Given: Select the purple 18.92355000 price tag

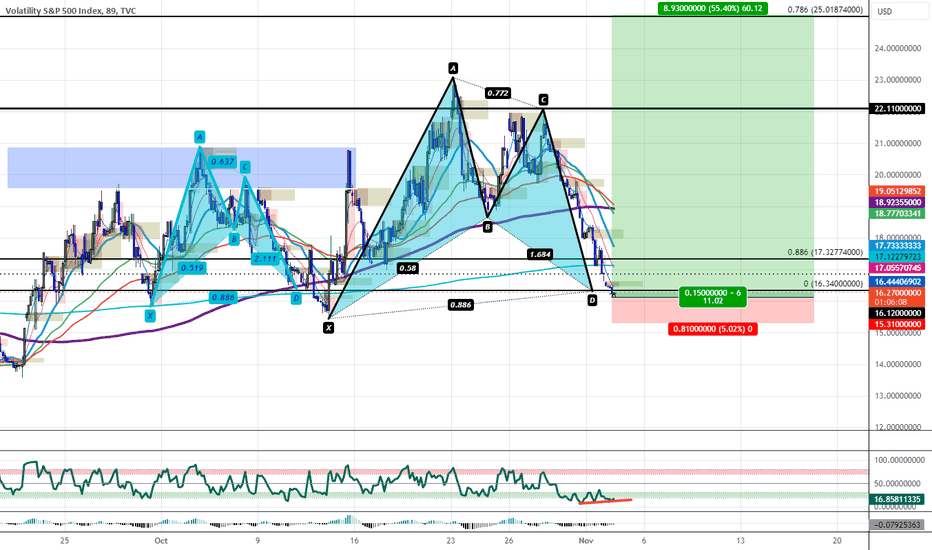Looking at the screenshot, I should click(898, 202).
